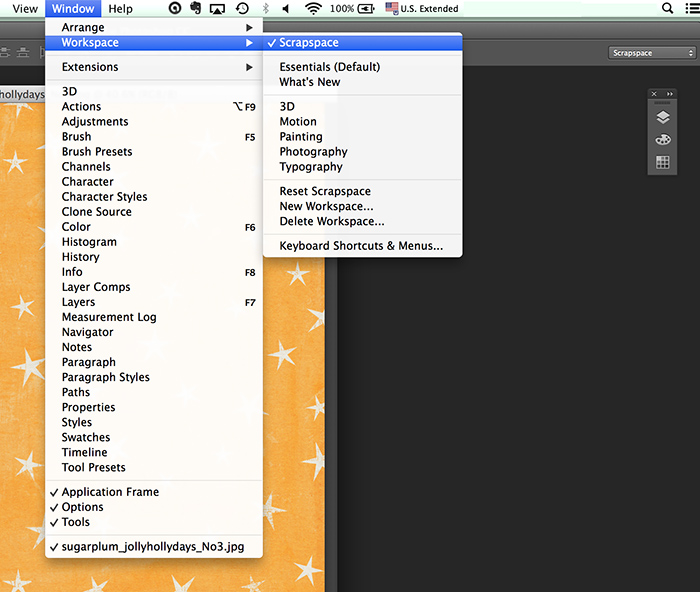Open the U.S. Extended input menu

click(422, 8)
